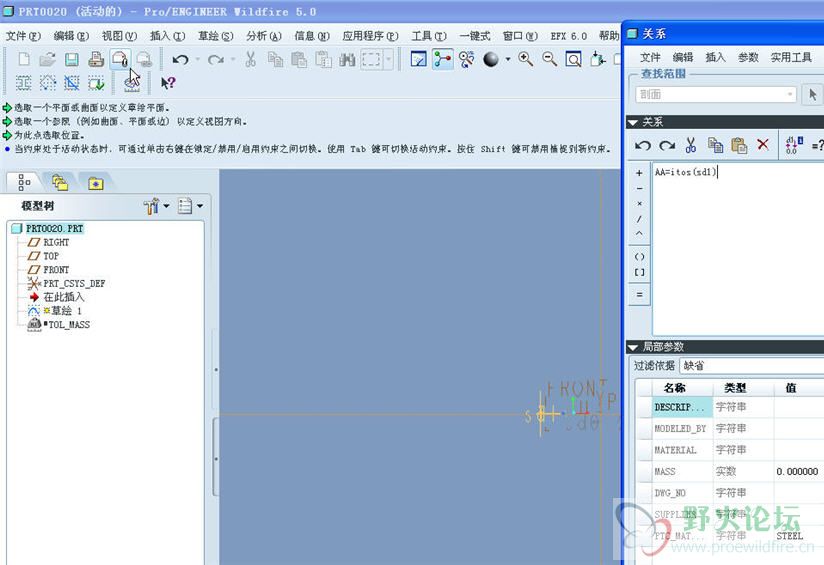Select PRT_CSYS_DEF in model tree
Viewport: 824px width, 565px height.
(x=74, y=283)
